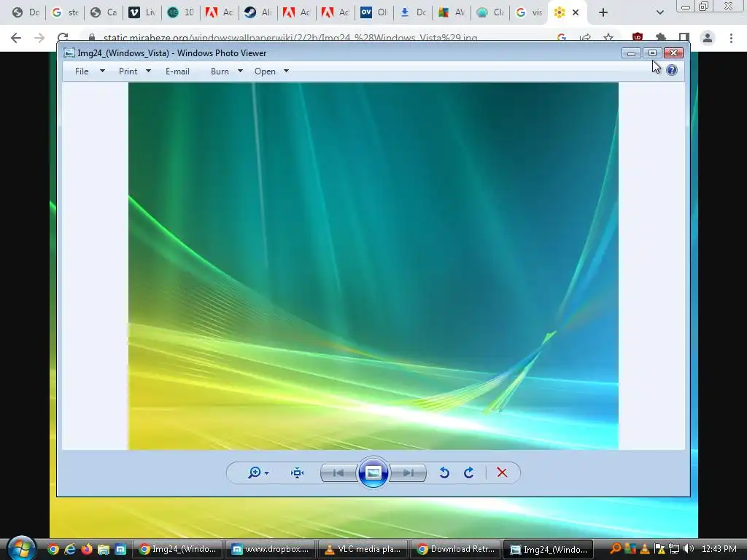Close the active Chrome tab
Screen dimensions: 747x560
coord(576,12)
